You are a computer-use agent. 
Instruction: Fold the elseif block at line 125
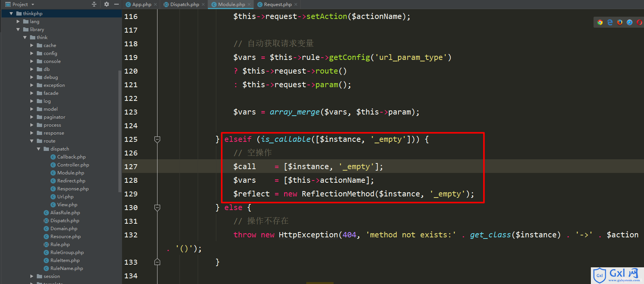157,139
